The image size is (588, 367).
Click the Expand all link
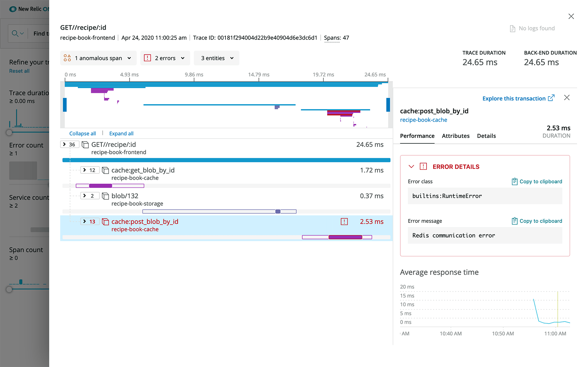coord(121,133)
